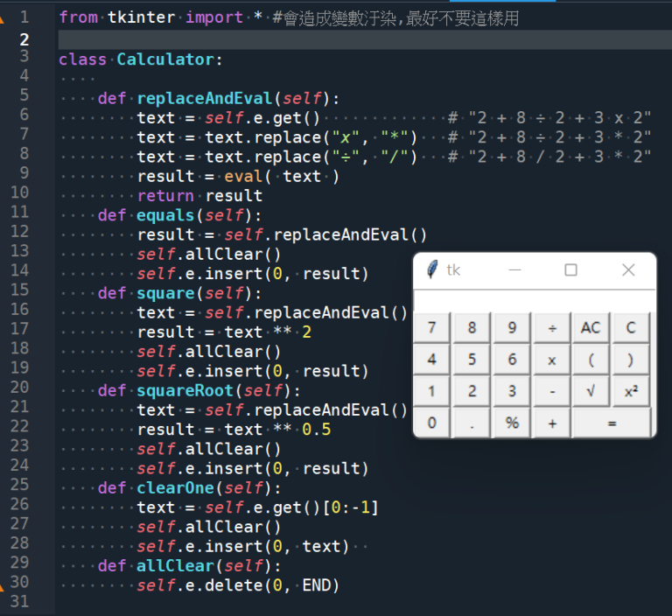Click '[0:-1]' slice on line 26
Image resolution: width=672 pixels, height=616 pixels.
(350, 507)
